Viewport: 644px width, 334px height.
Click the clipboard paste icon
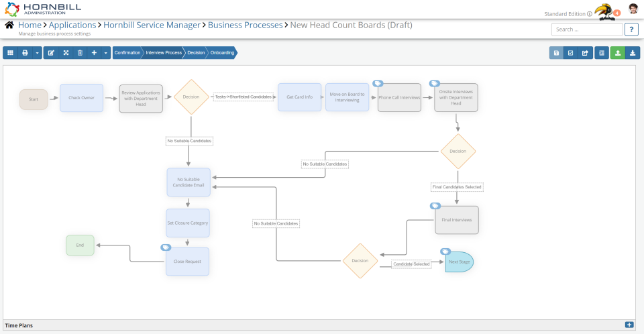coord(80,52)
